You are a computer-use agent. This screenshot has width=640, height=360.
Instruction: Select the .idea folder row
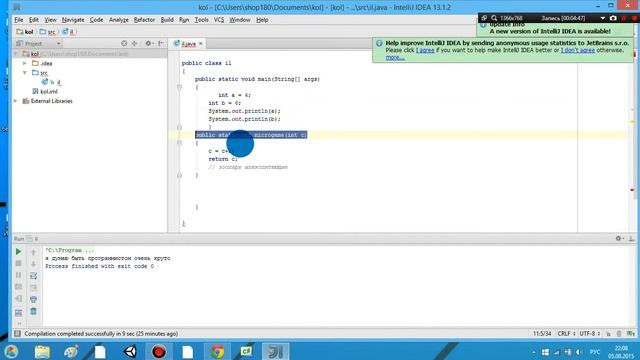pos(42,63)
